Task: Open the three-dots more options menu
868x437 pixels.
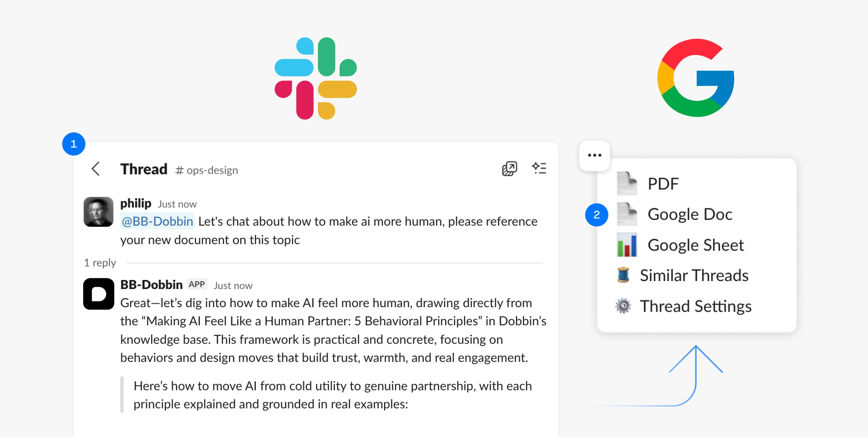Action: tap(594, 156)
